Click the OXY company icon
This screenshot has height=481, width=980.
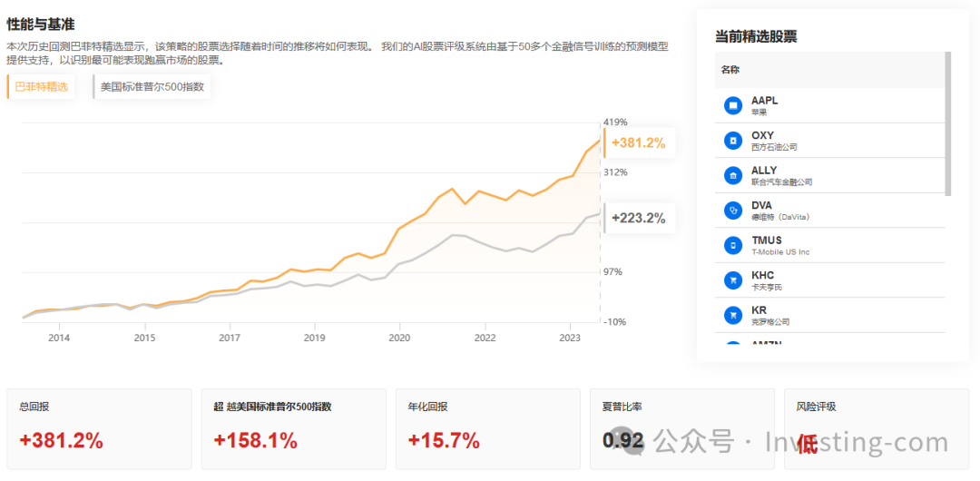(x=732, y=141)
